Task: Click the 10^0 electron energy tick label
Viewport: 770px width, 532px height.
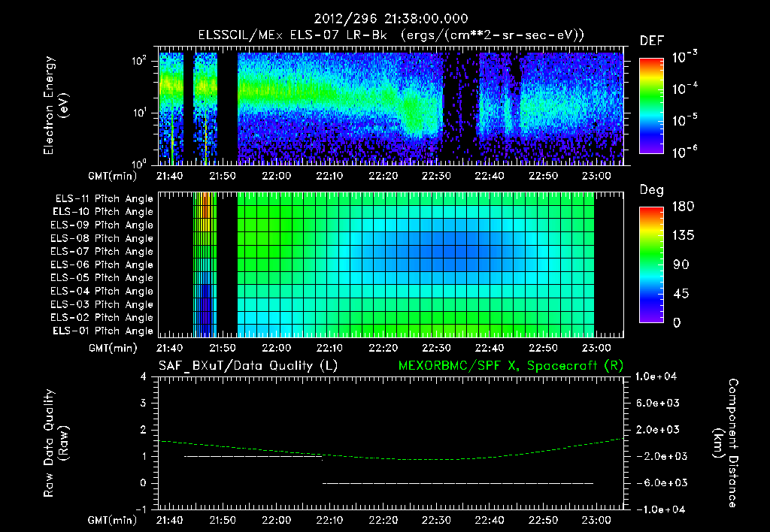Action: click(140, 163)
